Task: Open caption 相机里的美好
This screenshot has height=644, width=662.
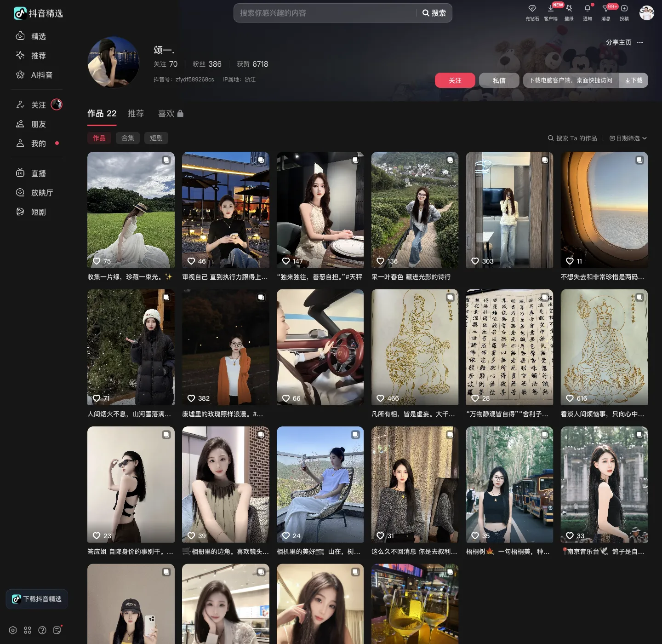Action: (x=318, y=552)
